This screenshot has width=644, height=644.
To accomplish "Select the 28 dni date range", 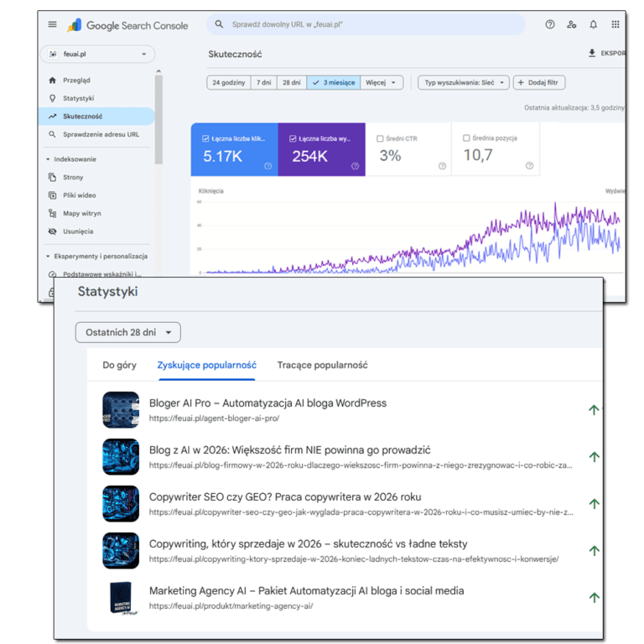I will (292, 82).
